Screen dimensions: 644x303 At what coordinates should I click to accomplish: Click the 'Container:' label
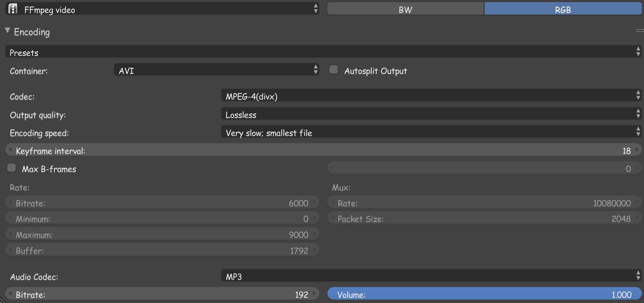point(28,71)
